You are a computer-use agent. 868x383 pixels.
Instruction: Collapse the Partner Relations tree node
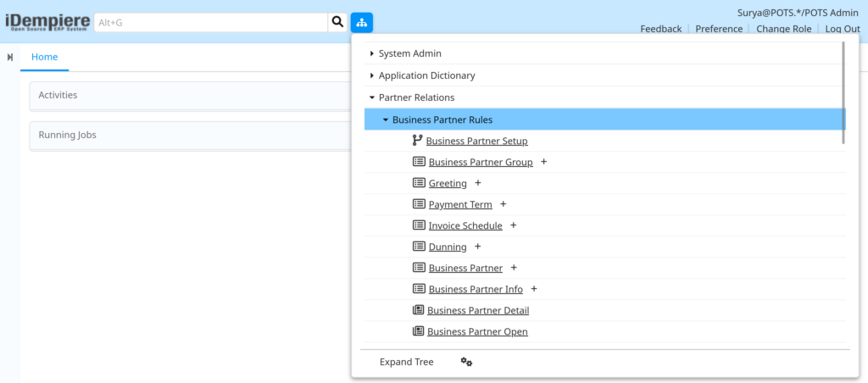[372, 97]
